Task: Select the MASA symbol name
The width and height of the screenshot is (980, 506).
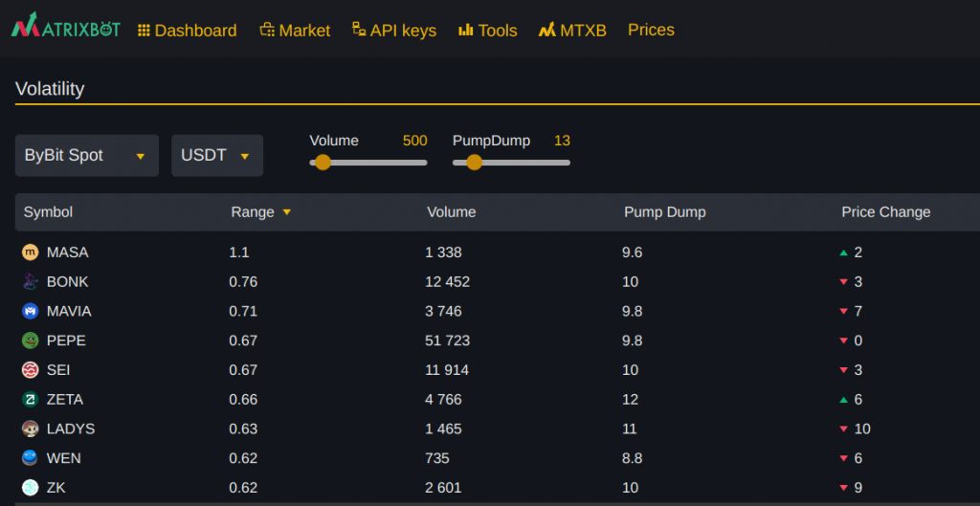Action: [x=68, y=253]
